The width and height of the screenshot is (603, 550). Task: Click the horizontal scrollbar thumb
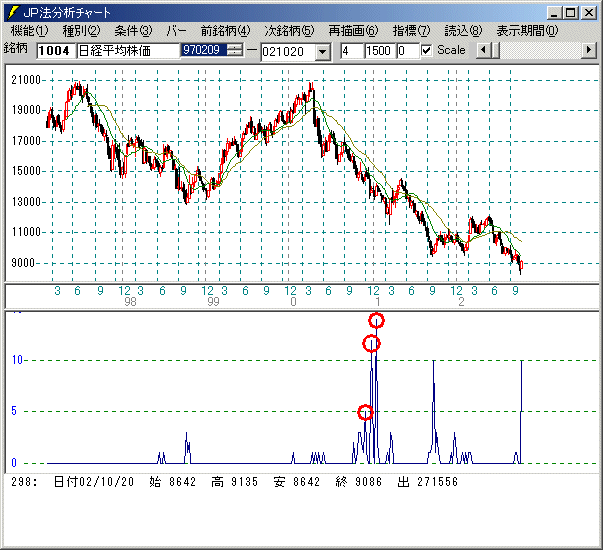[495, 50]
